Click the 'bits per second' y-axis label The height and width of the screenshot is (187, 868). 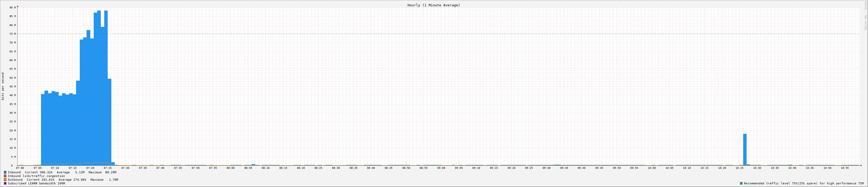(x=3, y=86)
